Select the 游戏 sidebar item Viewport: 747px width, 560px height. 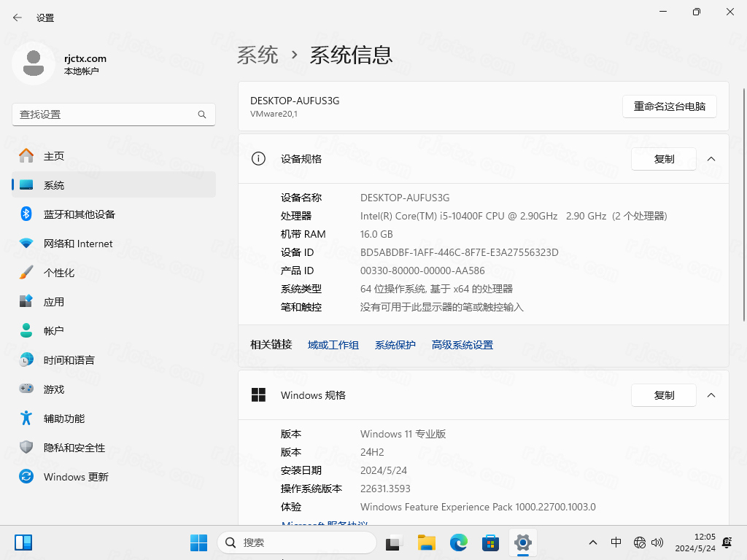tap(114, 389)
